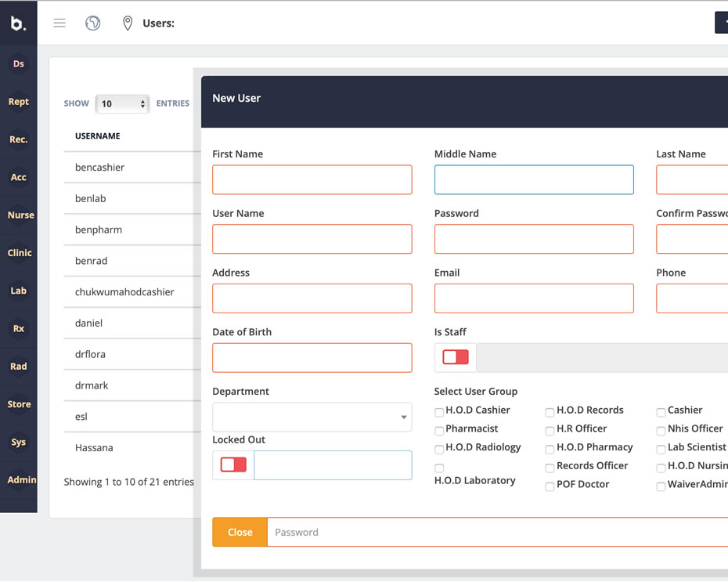Select the Hassana user row
728x582 pixels.
132,447
